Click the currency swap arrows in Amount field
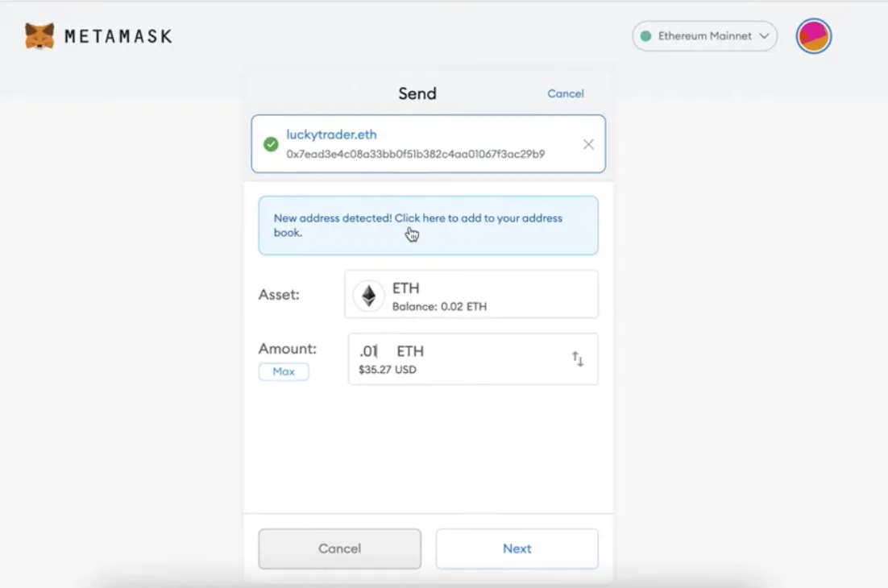 tap(577, 358)
